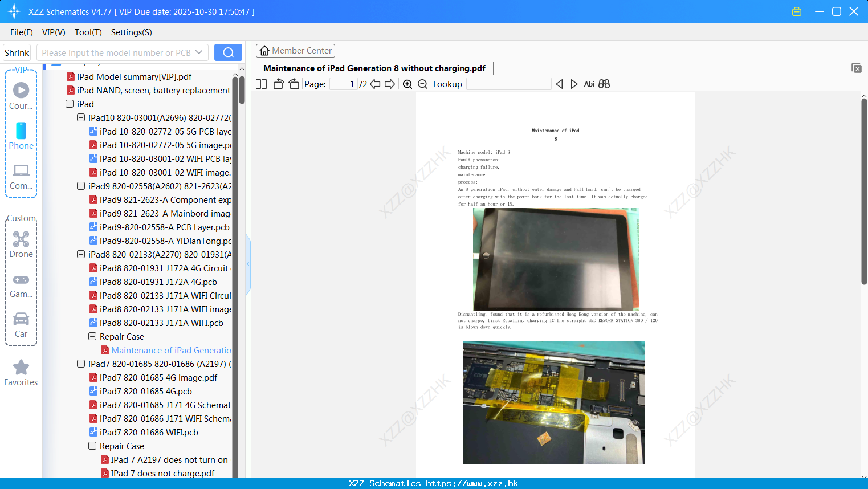868x489 pixels.
Task: Open iPad 10-820-02772-05 5G image.pdf
Action: click(x=160, y=145)
